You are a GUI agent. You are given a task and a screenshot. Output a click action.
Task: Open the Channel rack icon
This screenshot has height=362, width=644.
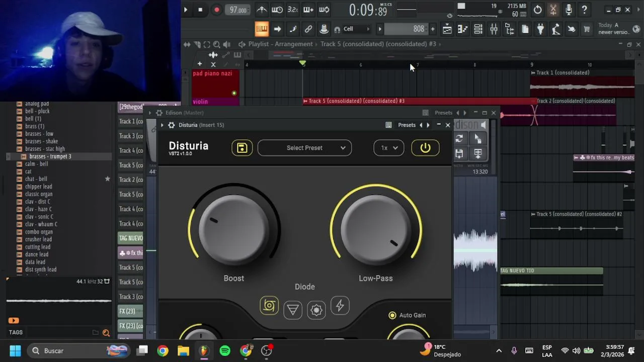point(478,29)
